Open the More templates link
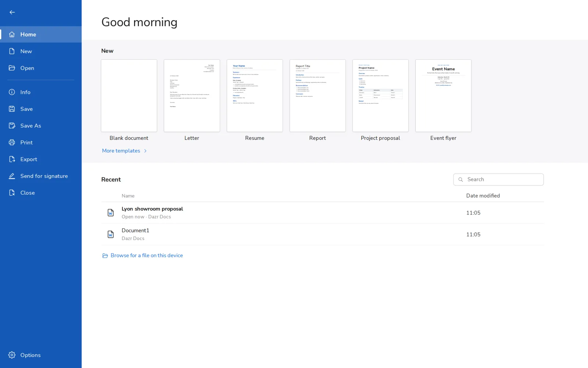 (x=121, y=151)
